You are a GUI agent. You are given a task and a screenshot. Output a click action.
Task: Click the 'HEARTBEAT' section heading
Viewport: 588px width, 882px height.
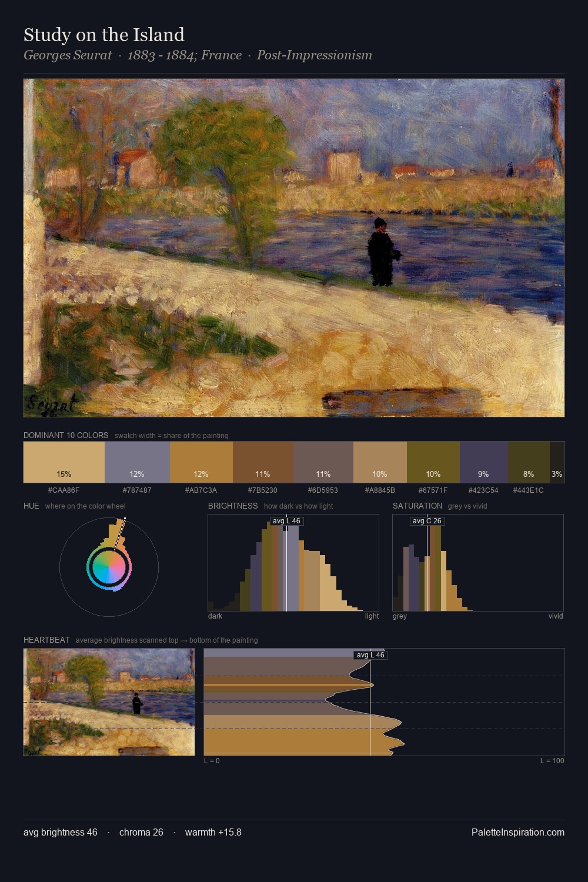(46, 640)
